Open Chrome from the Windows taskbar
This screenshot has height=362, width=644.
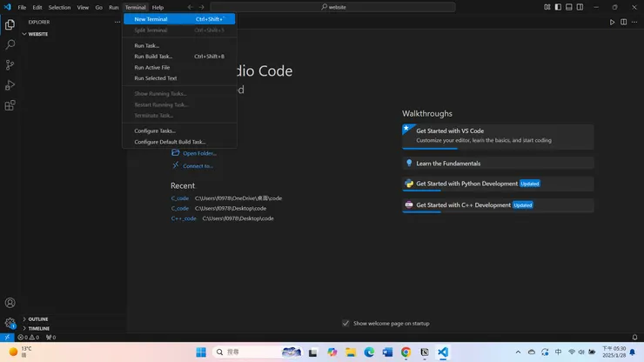pos(406,352)
